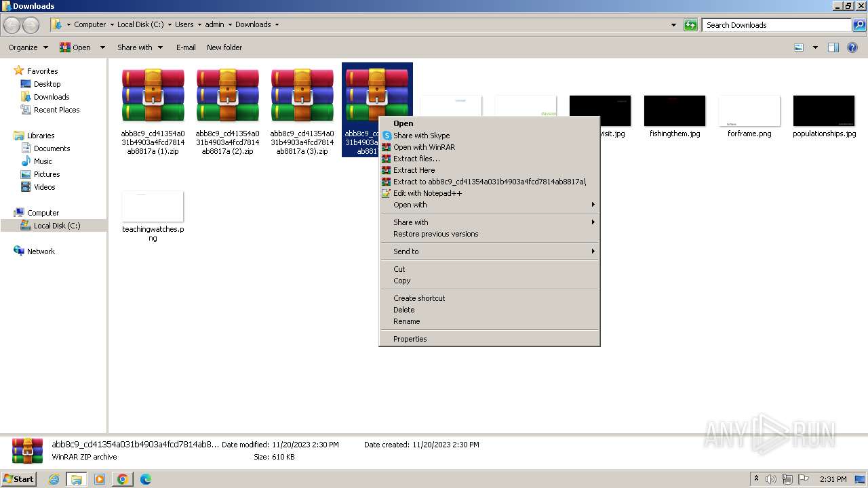Expand the Open with submenu

click(x=490, y=205)
